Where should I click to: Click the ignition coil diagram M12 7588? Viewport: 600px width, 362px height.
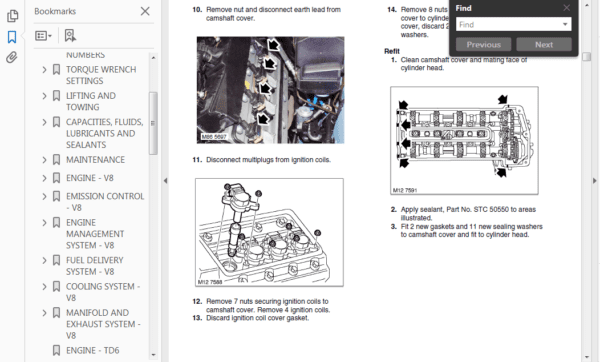point(269,232)
